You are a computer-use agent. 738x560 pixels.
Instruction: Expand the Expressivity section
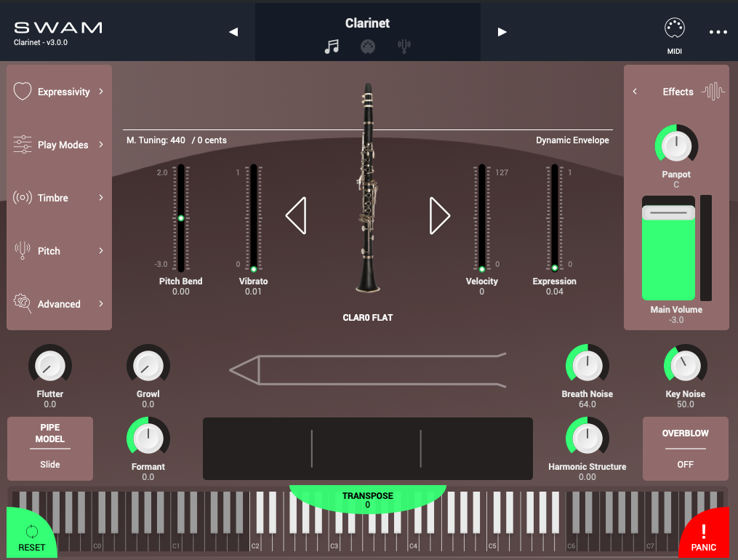pyautogui.click(x=60, y=92)
